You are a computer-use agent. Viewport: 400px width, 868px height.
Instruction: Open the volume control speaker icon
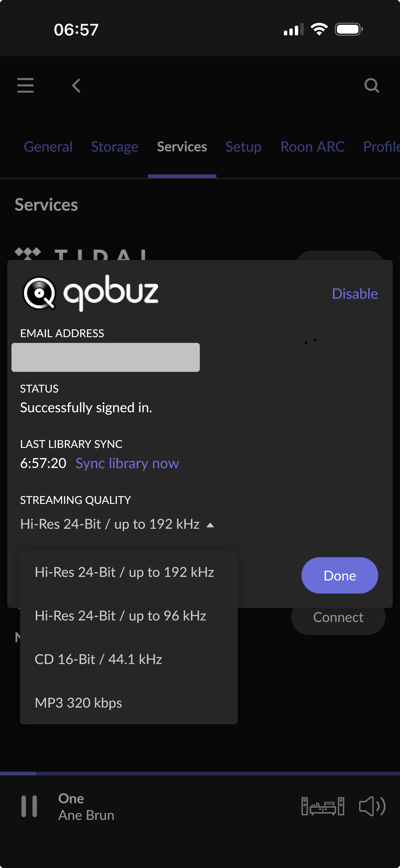pos(372,806)
